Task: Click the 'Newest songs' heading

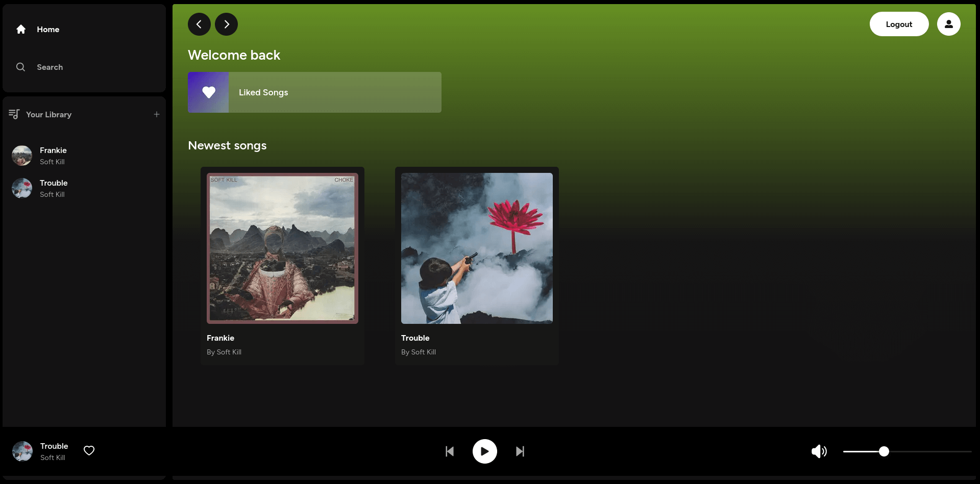Action: pos(227,145)
